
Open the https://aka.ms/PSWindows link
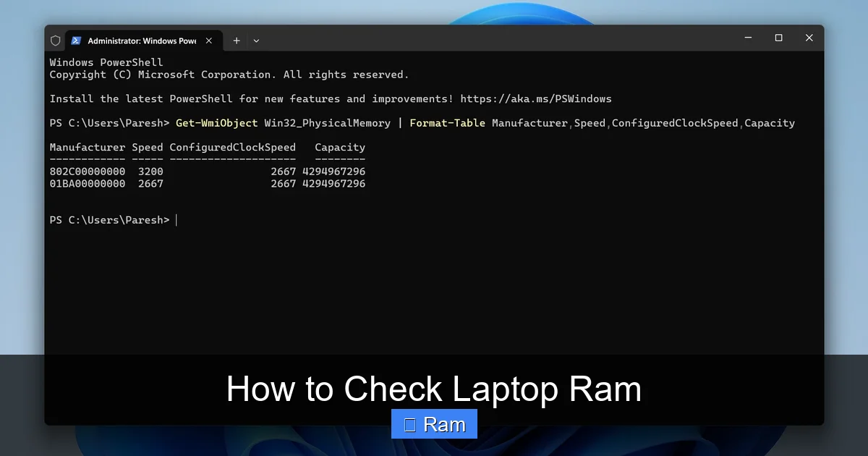click(x=535, y=98)
